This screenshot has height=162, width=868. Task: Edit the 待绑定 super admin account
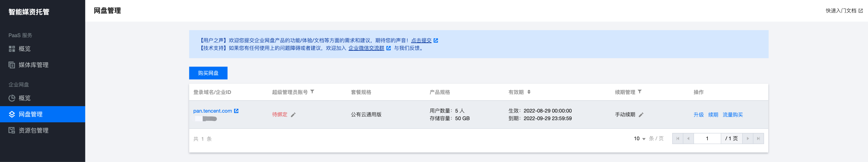pos(293,115)
